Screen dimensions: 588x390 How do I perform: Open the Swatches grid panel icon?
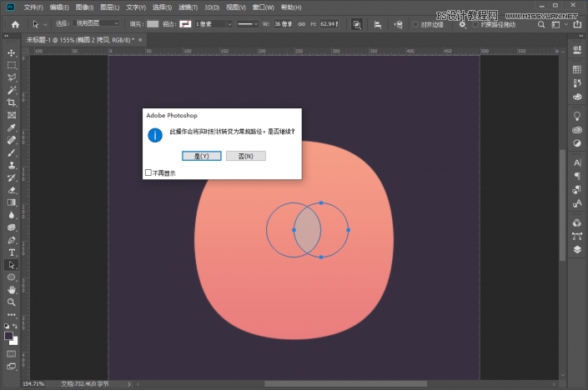(576, 69)
